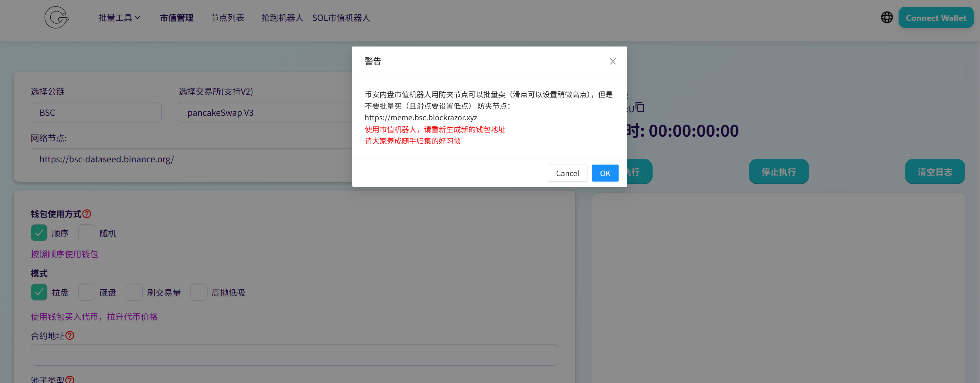Click the site logo icon

56,18
